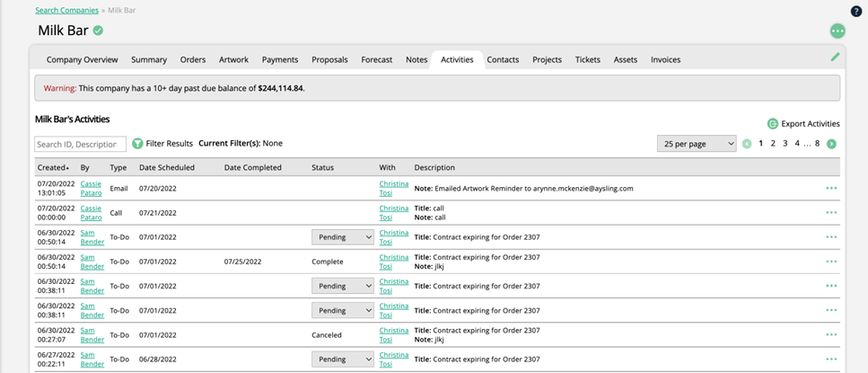
Task: Switch to the Proposals tab
Action: (x=329, y=60)
